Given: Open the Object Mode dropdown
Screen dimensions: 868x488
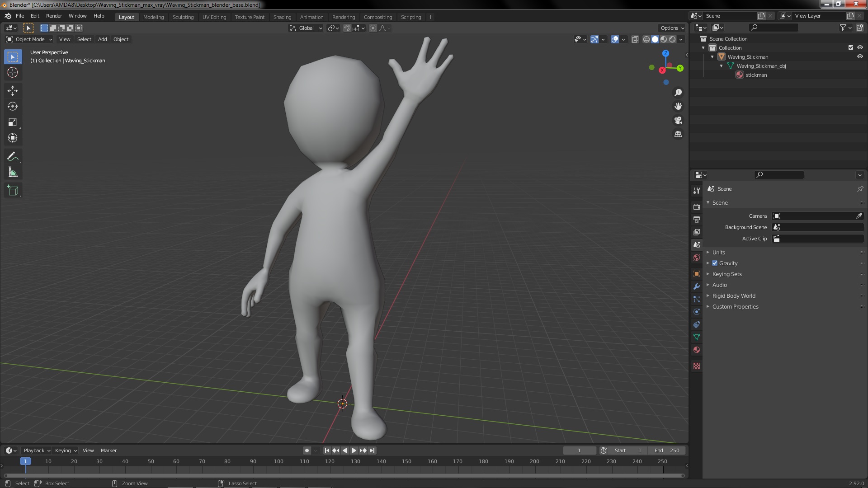Looking at the screenshot, I should [29, 39].
